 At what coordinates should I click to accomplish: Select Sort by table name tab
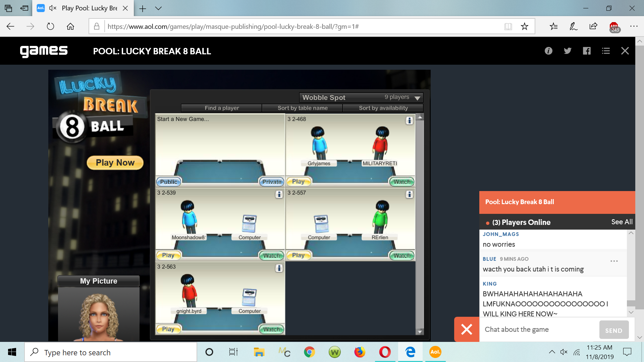302,108
